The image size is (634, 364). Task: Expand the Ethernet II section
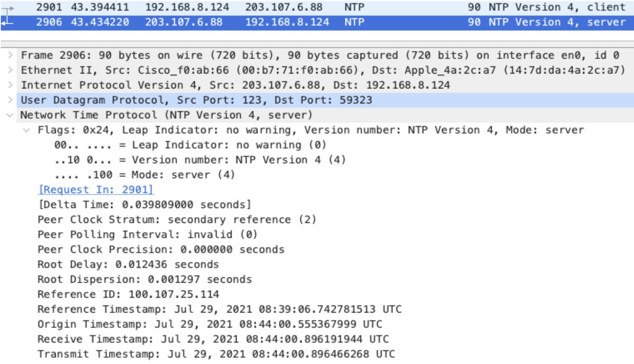point(11,70)
